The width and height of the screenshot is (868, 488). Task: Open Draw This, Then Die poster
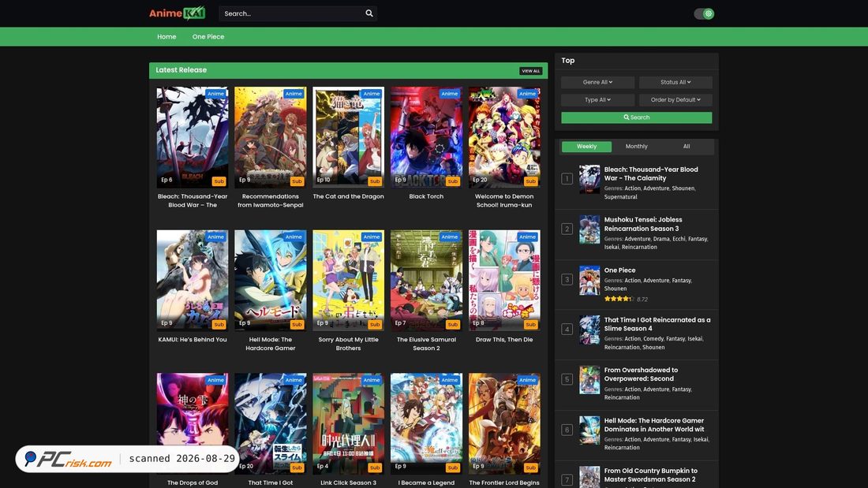pyautogui.click(x=504, y=281)
